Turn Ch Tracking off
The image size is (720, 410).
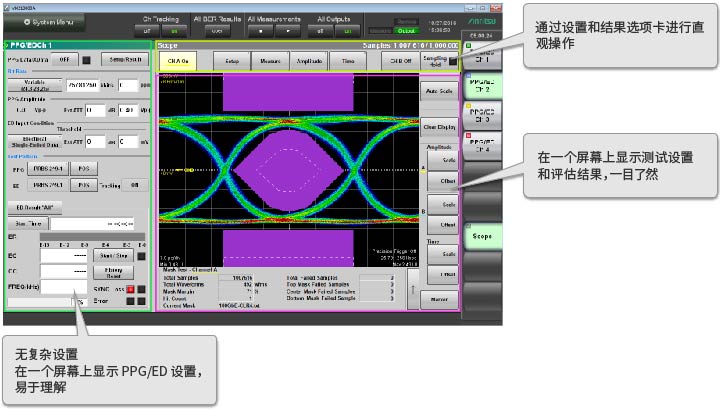click(x=147, y=31)
